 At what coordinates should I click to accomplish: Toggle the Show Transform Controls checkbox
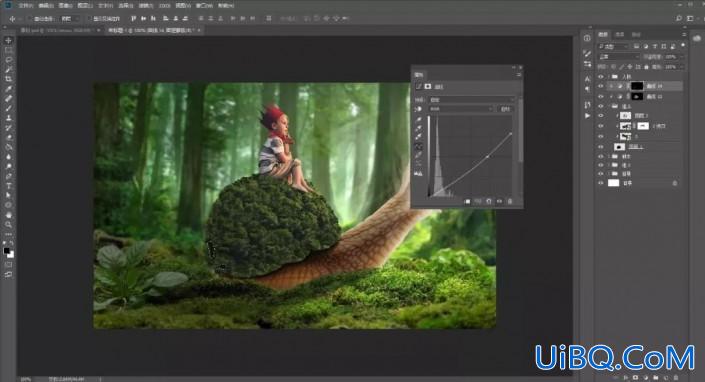(x=89, y=19)
